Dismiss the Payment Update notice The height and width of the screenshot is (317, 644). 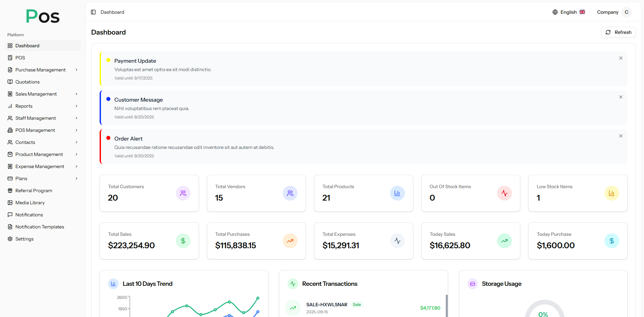click(x=621, y=58)
